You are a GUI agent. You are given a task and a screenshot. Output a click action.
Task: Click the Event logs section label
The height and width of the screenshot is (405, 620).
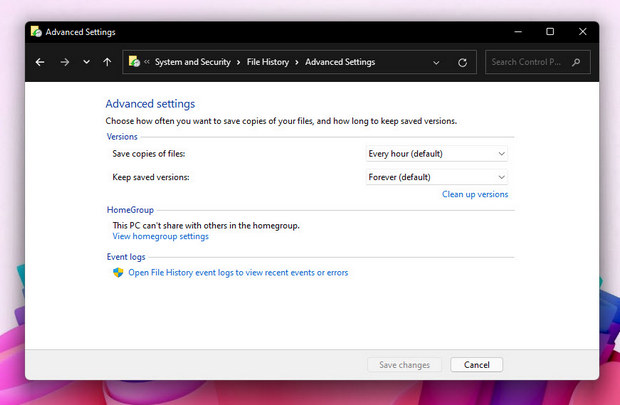(126, 257)
